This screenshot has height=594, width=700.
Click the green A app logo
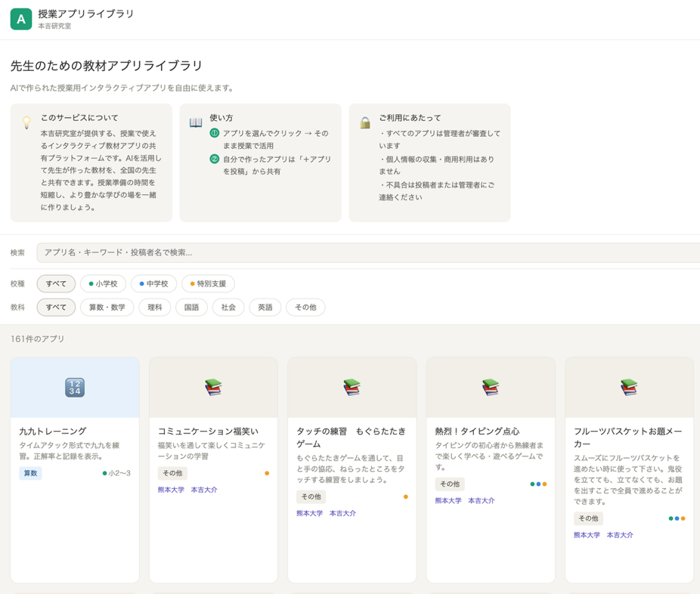point(21,19)
